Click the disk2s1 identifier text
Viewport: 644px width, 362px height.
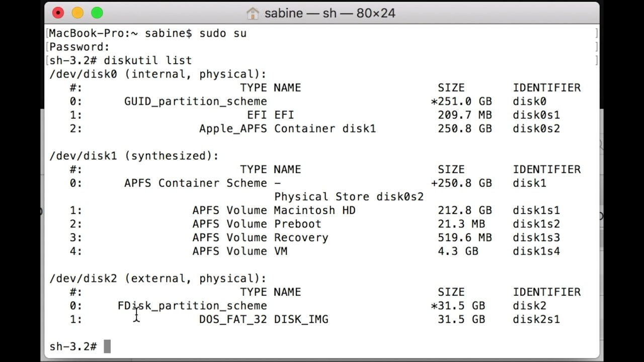(x=536, y=319)
